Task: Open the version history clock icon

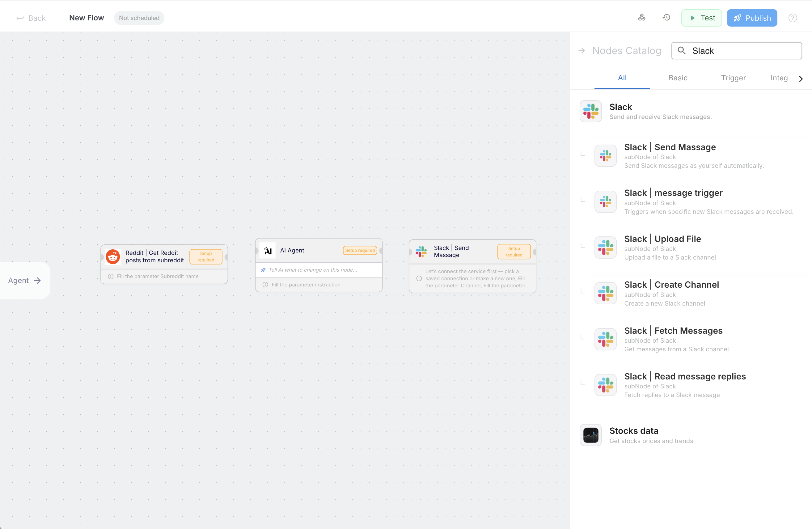Action: click(666, 18)
